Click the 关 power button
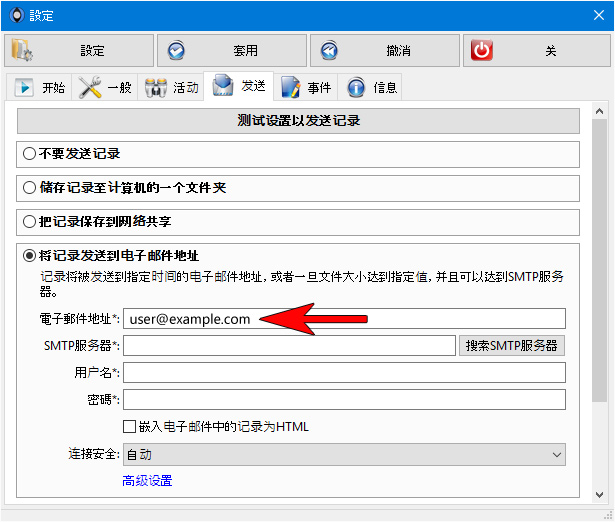The image size is (615, 522). tap(537, 51)
